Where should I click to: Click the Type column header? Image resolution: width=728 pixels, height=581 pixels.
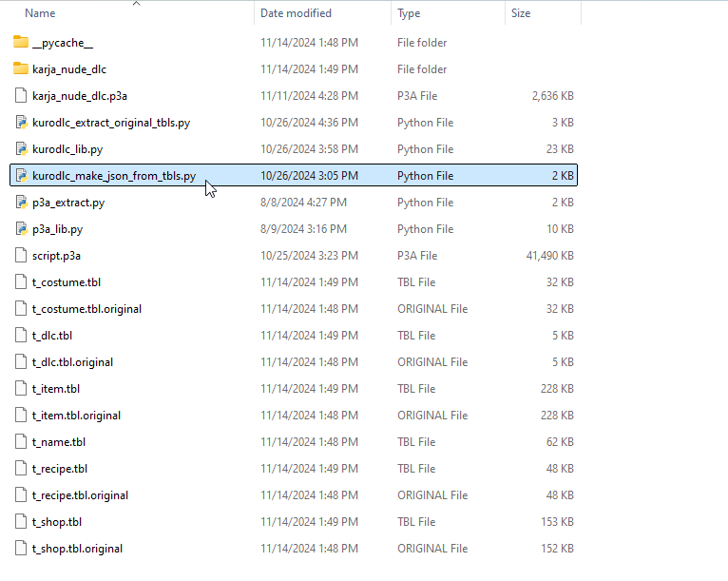409,13
